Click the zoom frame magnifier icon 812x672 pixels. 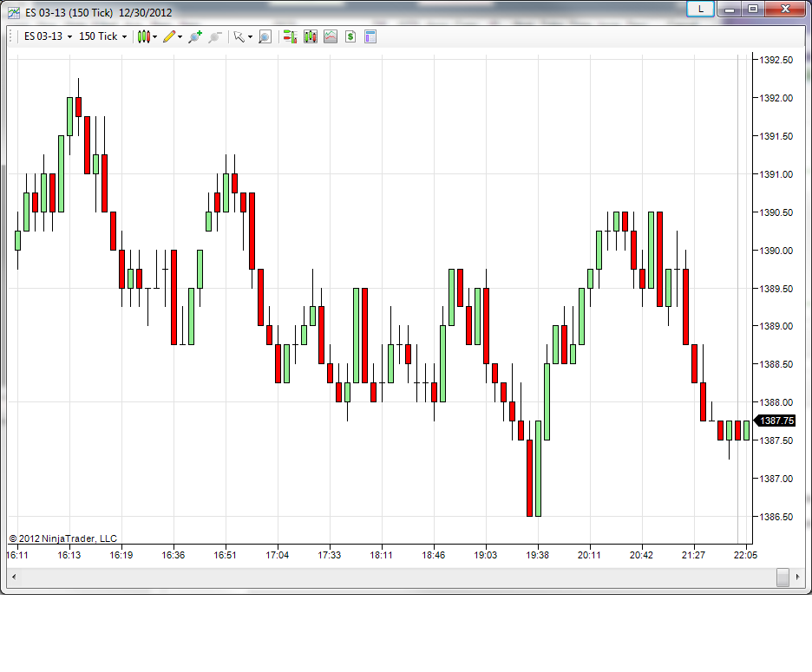pyautogui.click(x=265, y=36)
